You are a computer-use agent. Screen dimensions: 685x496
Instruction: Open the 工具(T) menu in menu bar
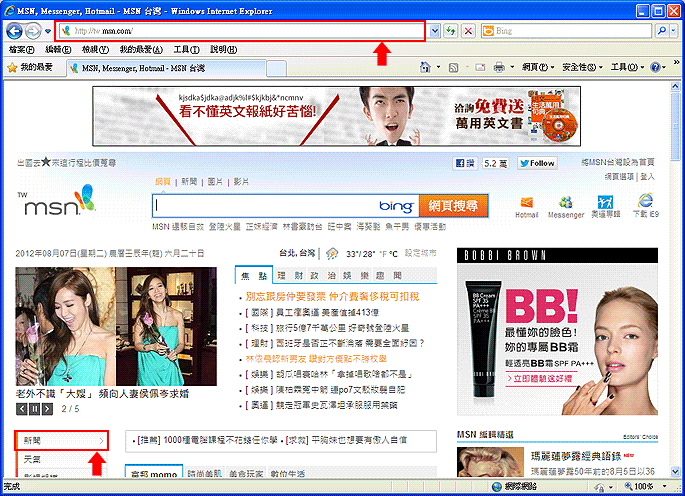(187, 50)
